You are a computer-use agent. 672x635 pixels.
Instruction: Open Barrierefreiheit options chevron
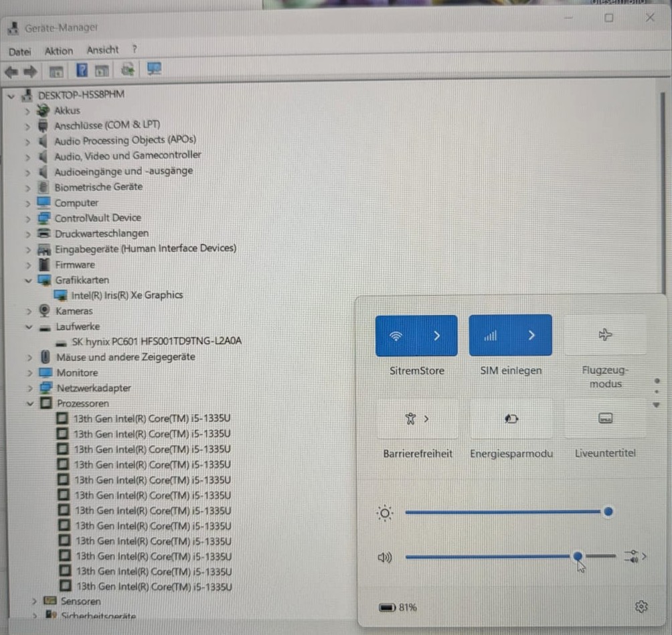pyautogui.click(x=426, y=419)
